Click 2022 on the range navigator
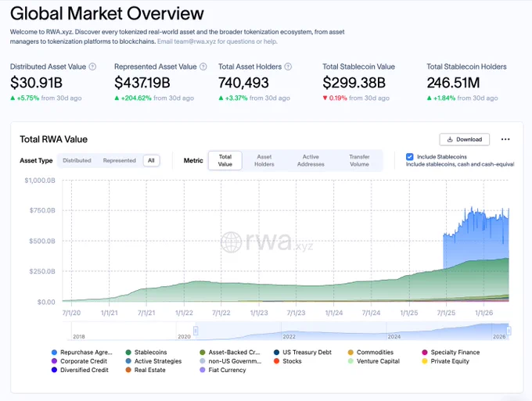Screen dimensions: 532x401 point(289,337)
